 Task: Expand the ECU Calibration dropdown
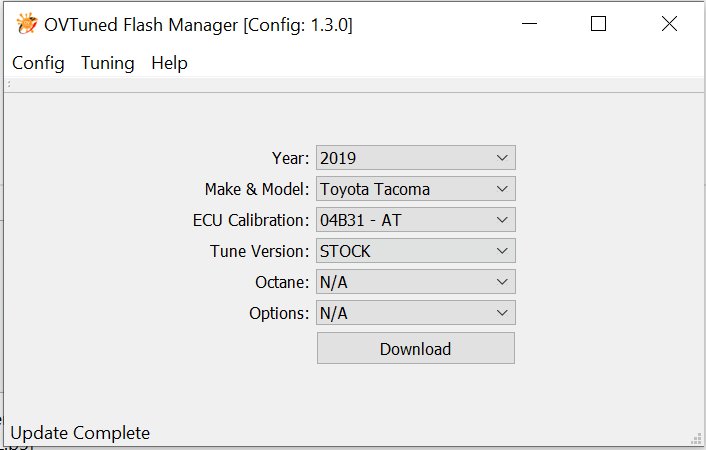coord(416,220)
